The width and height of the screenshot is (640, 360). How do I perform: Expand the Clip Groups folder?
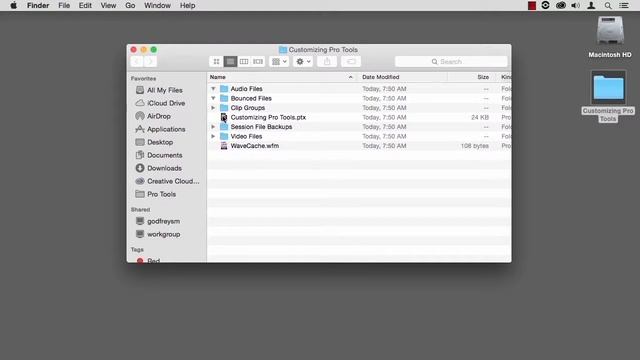click(213, 108)
